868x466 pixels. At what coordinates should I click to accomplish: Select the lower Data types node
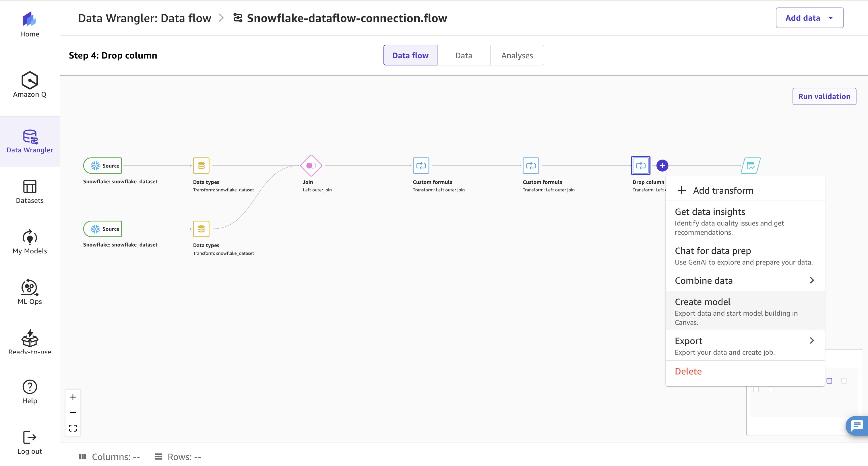(x=201, y=229)
